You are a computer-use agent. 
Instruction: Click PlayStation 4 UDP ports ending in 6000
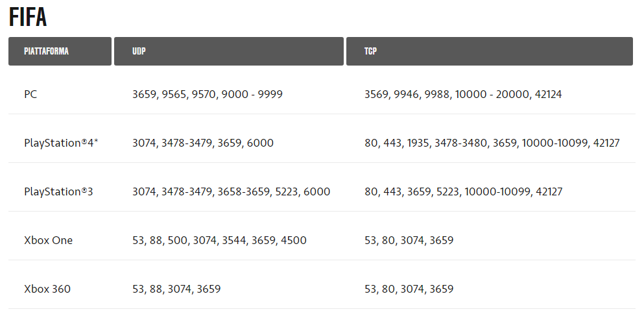(203, 143)
